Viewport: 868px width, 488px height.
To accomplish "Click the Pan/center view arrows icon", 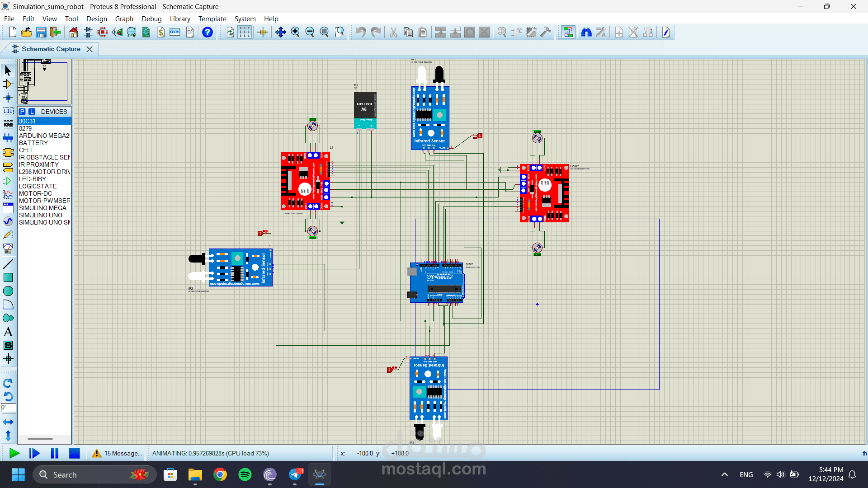I will pos(281,32).
